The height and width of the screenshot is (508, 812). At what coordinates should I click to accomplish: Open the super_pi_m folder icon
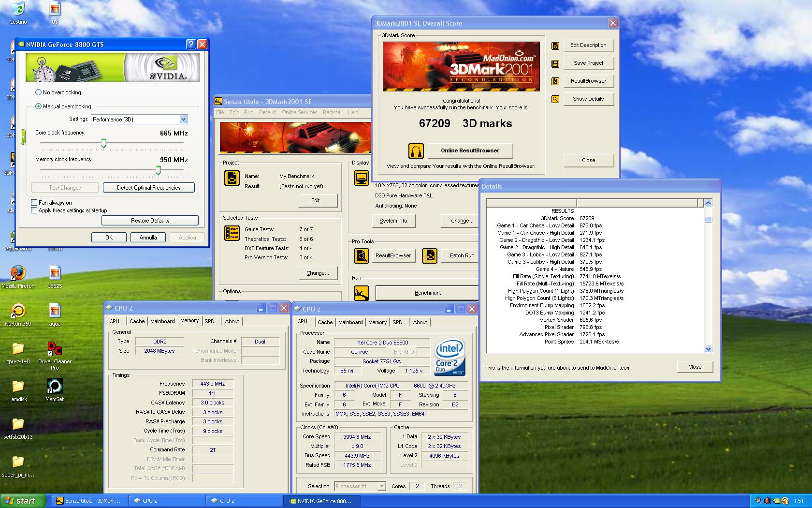[18, 462]
